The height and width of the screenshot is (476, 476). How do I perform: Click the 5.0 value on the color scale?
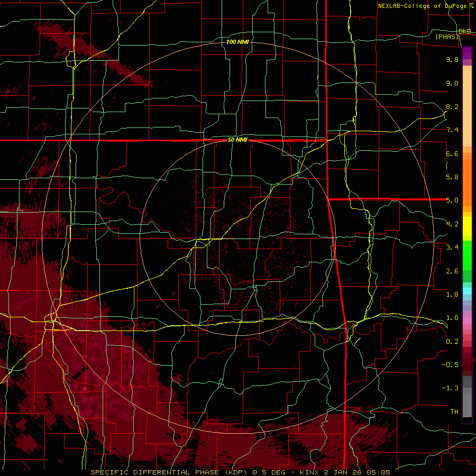(x=452, y=200)
